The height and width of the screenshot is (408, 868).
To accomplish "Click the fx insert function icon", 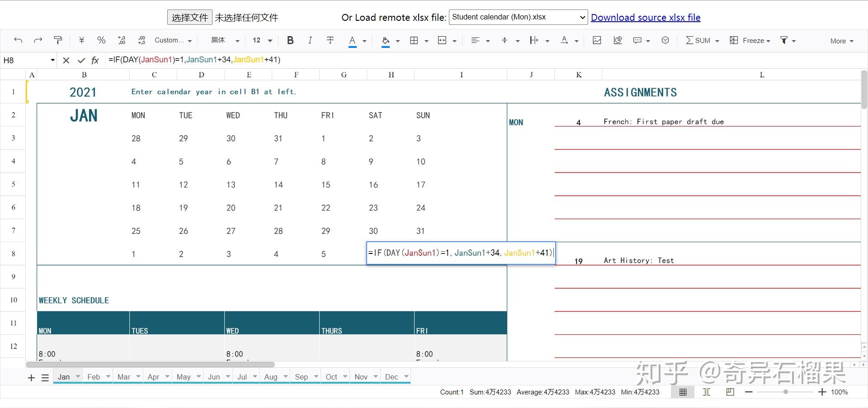I will click(x=95, y=60).
